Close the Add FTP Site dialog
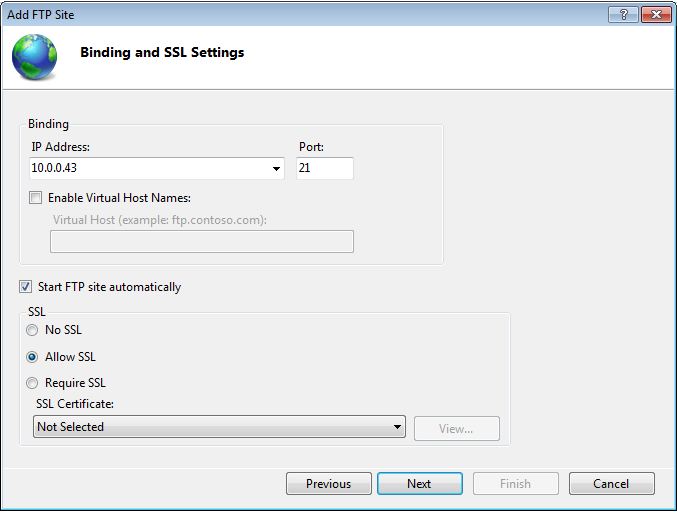Screen dimensions: 677x513 point(656,15)
